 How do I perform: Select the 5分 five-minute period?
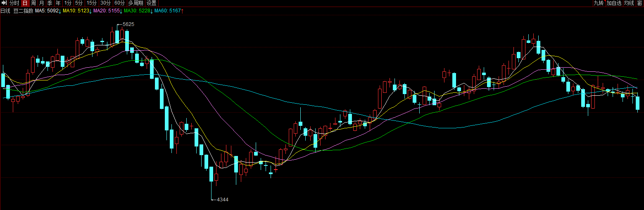pos(79,3)
